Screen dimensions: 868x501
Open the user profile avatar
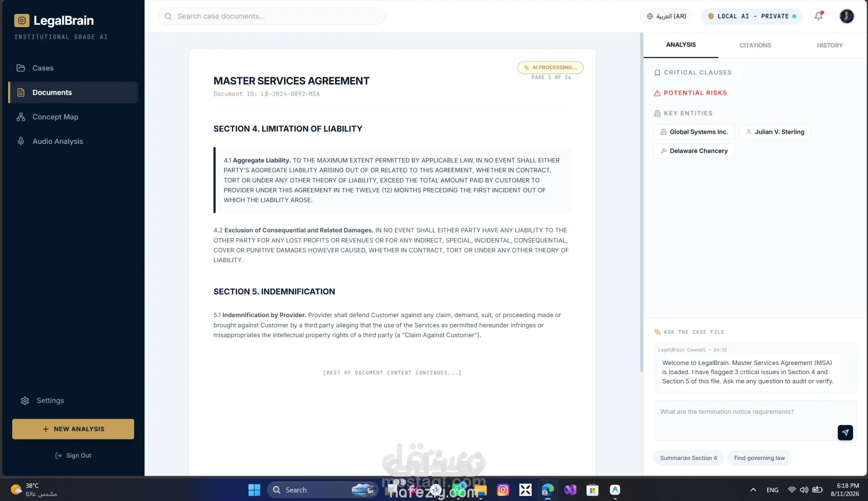[x=847, y=16]
